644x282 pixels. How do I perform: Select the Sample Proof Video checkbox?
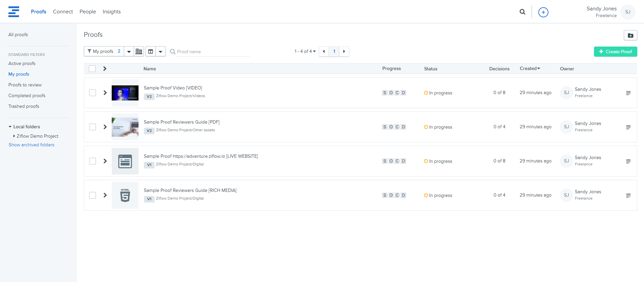(x=93, y=93)
